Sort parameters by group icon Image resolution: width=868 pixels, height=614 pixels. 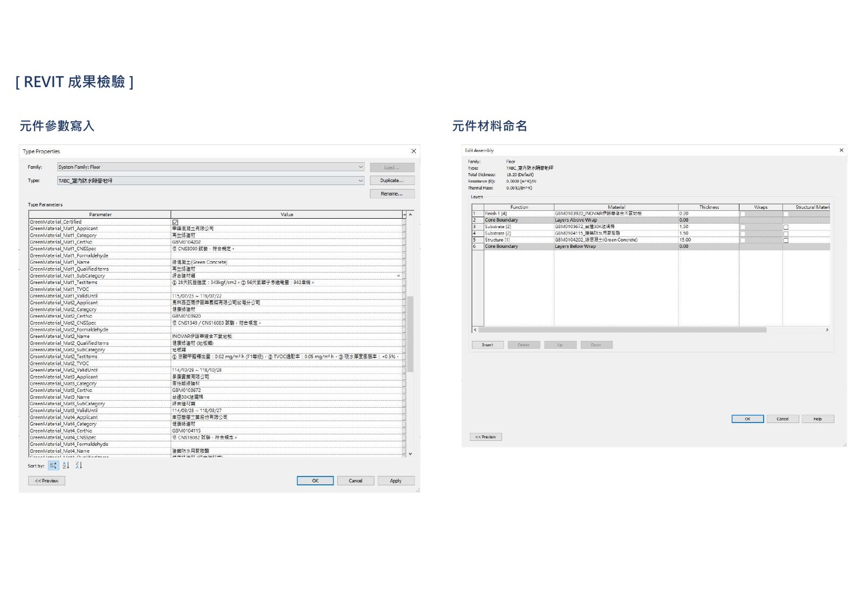coord(53,465)
